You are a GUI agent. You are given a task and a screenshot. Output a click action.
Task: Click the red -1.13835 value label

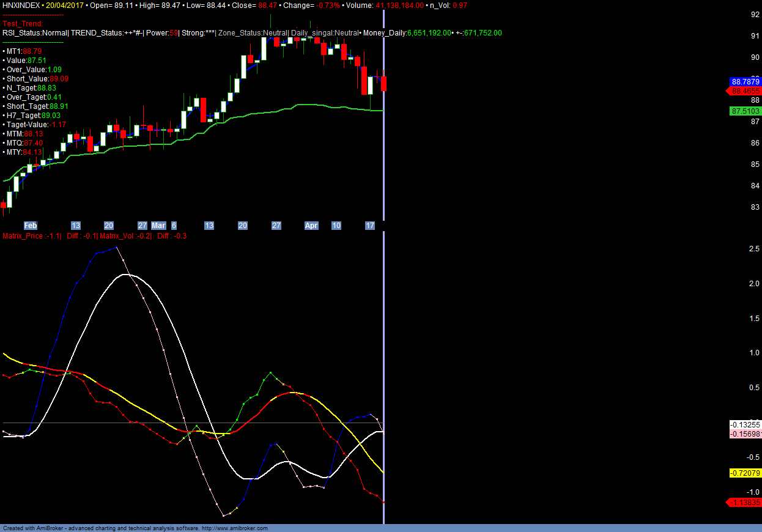[x=745, y=502]
